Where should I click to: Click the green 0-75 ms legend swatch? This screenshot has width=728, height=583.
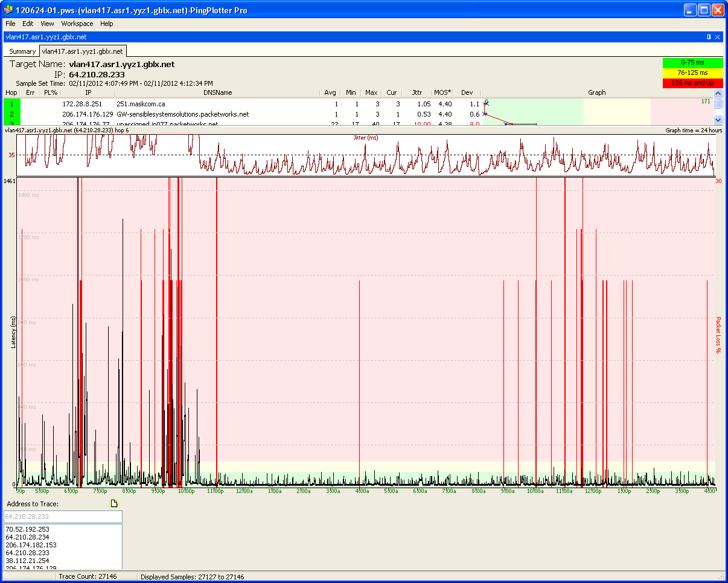(692, 62)
